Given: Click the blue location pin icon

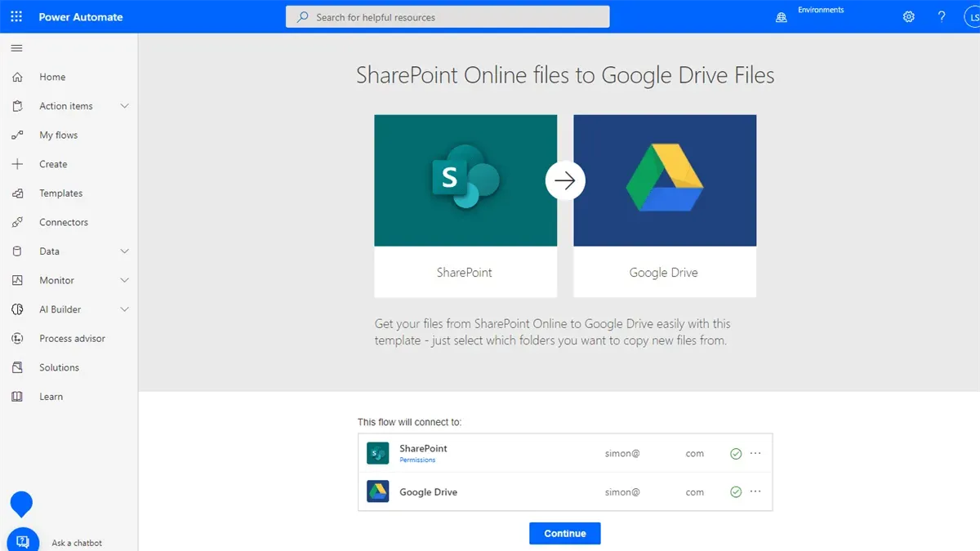Looking at the screenshot, I should (21, 504).
